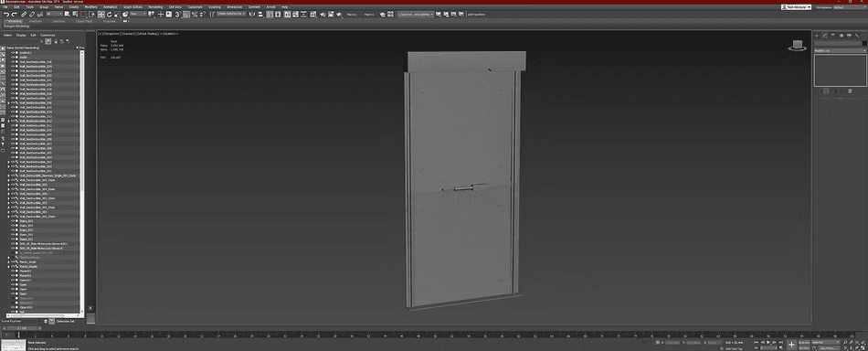Open the key filter Selected dropdown
The height and width of the screenshot is (351, 868).
[825, 342]
